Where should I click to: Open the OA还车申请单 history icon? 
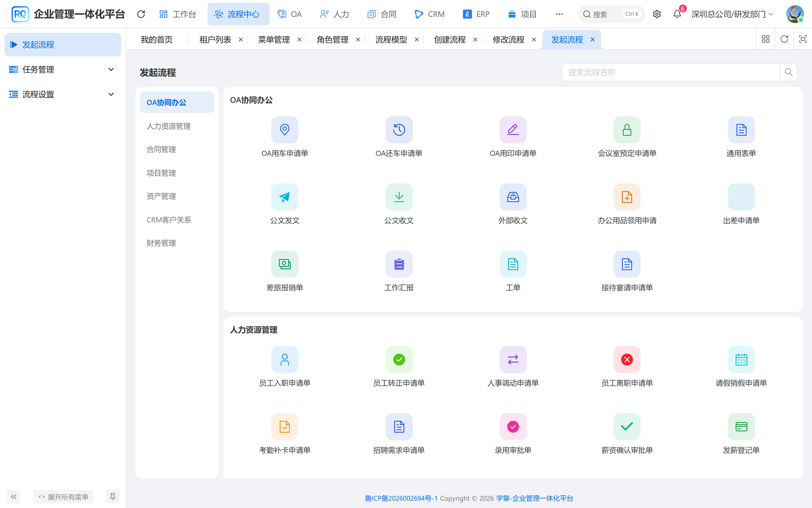(399, 130)
